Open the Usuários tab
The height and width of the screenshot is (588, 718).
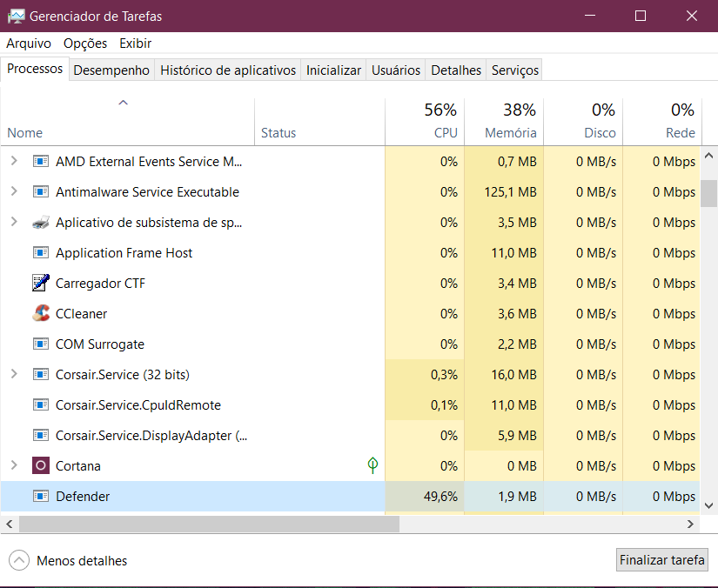point(396,70)
